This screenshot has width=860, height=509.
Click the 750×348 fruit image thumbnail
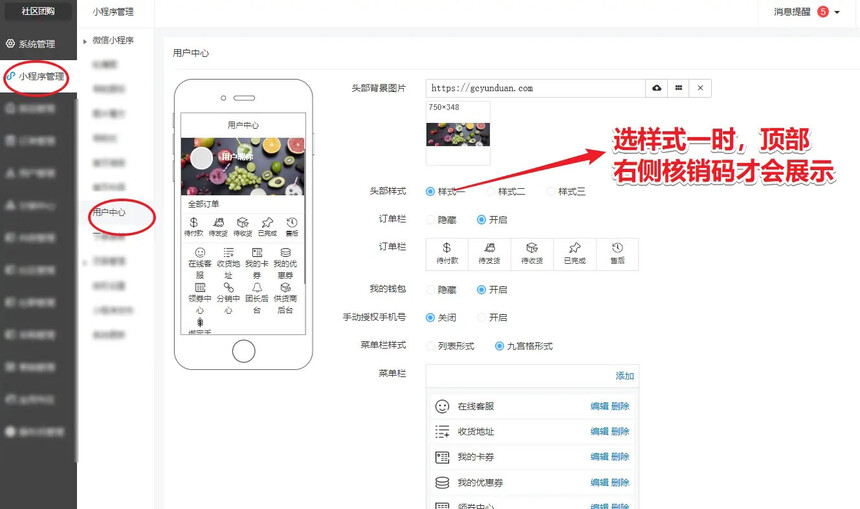(x=458, y=134)
